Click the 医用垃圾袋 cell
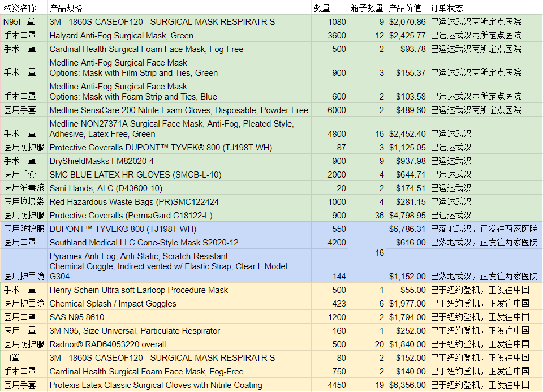The width and height of the screenshot is (543, 392). pos(24,201)
